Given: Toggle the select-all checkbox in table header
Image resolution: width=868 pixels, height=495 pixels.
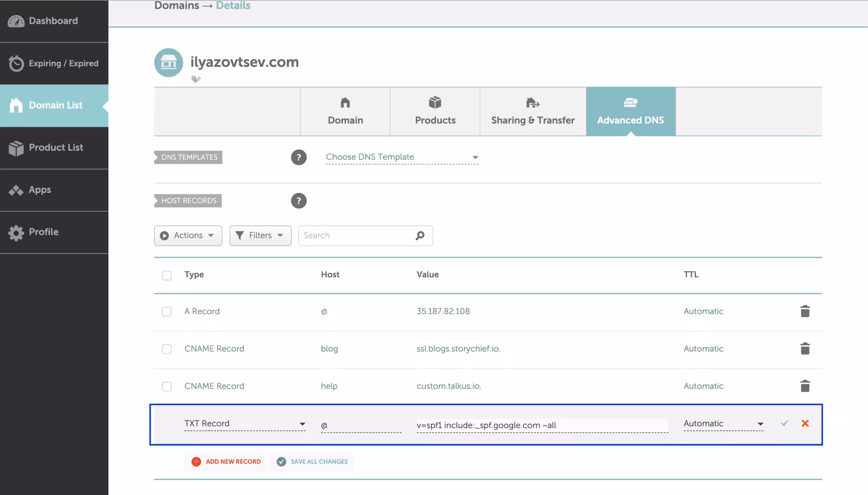Looking at the screenshot, I should pyautogui.click(x=167, y=275).
